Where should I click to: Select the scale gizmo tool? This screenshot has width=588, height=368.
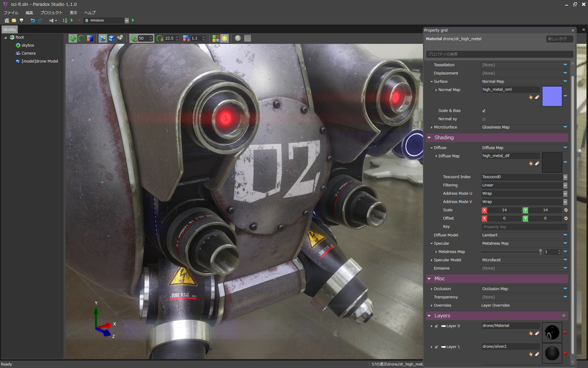coord(90,39)
